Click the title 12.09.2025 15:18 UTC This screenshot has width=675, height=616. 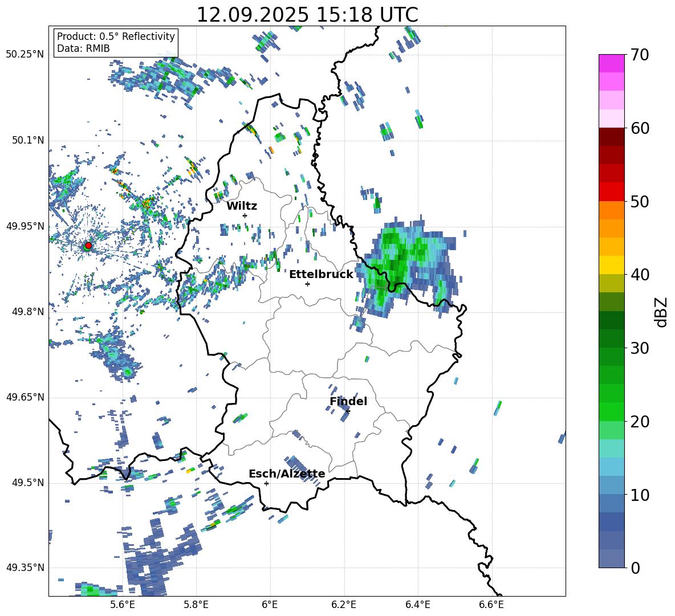coord(307,15)
